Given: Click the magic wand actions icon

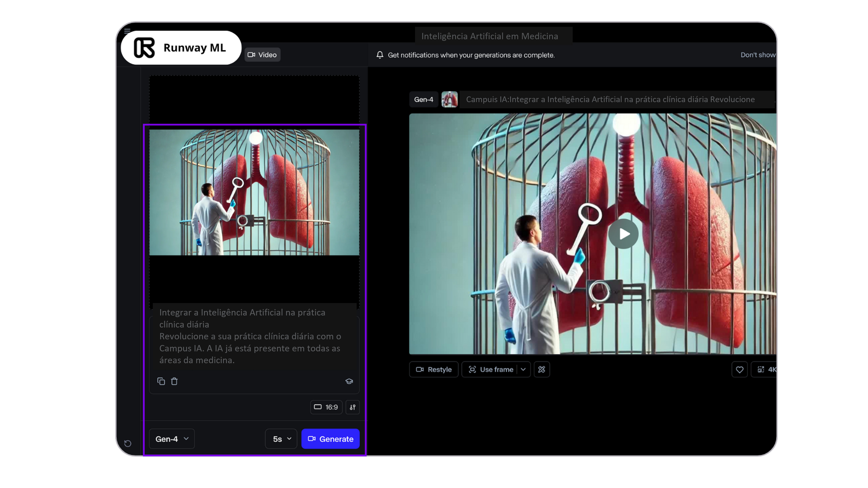Looking at the screenshot, I should coord(542,369).
